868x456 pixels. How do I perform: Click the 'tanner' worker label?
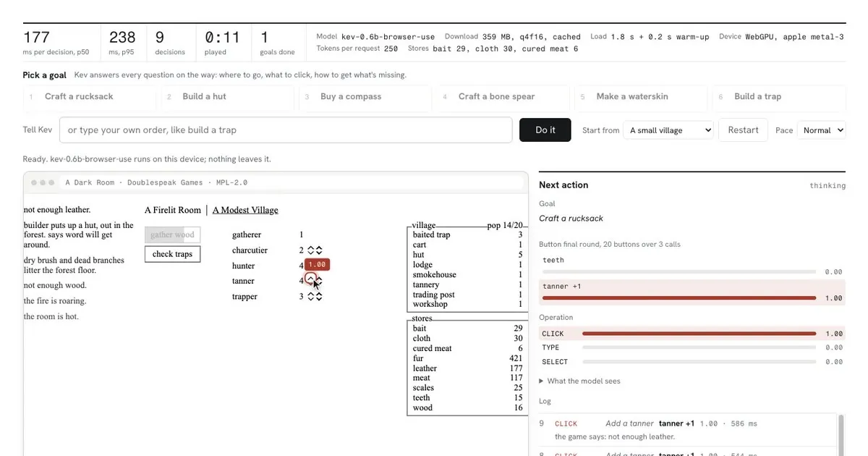point(243,281)
